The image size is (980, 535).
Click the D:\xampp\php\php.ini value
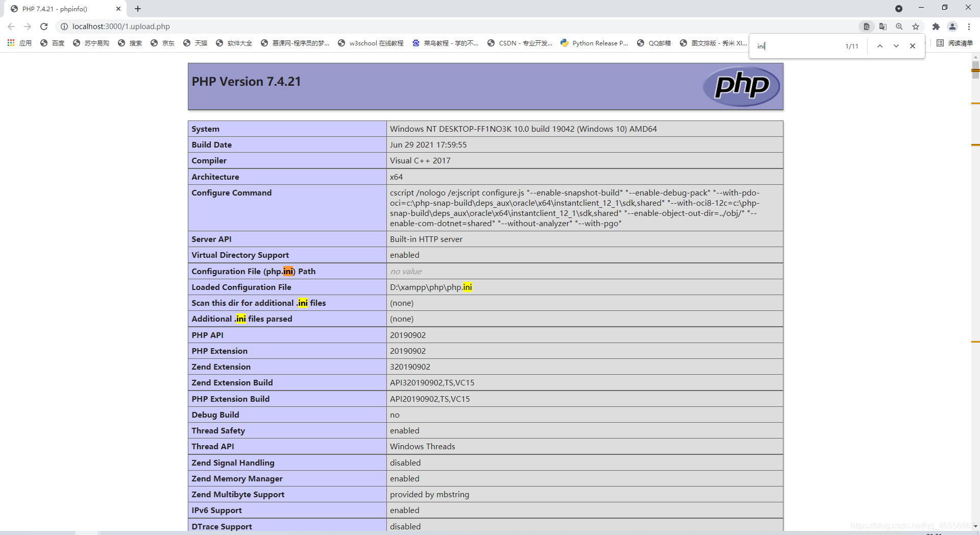click(431, 287)
